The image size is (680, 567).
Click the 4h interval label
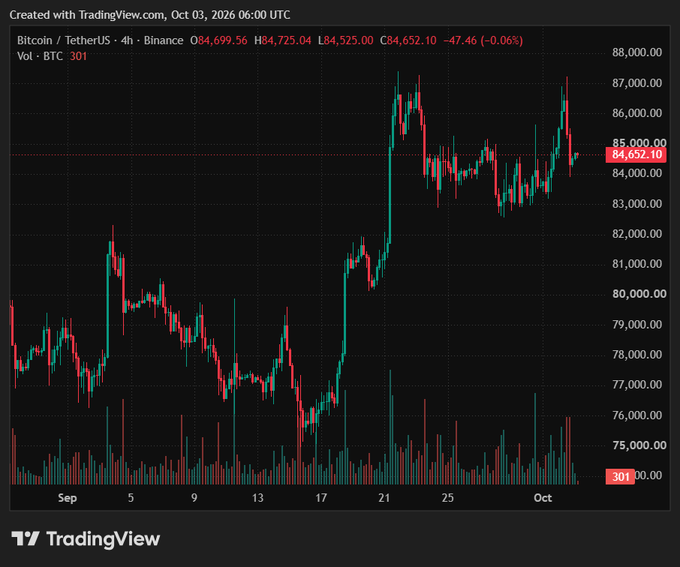(x=127, y=40)
